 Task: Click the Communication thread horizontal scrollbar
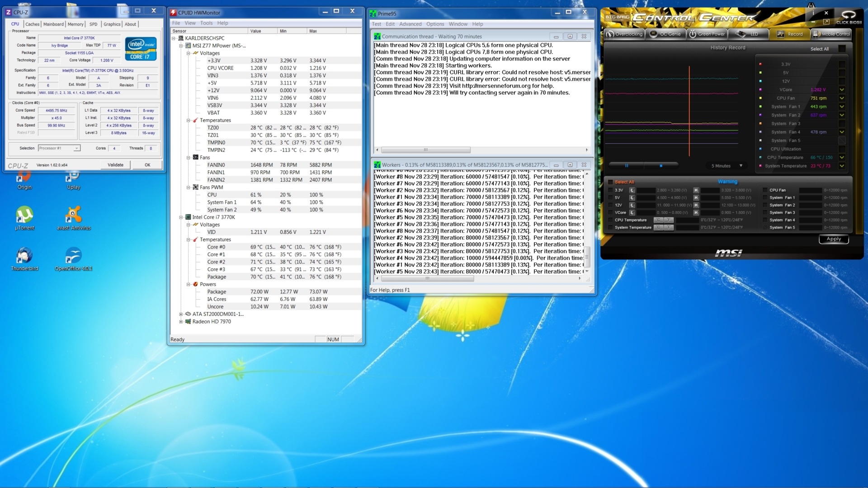(481, 150)
